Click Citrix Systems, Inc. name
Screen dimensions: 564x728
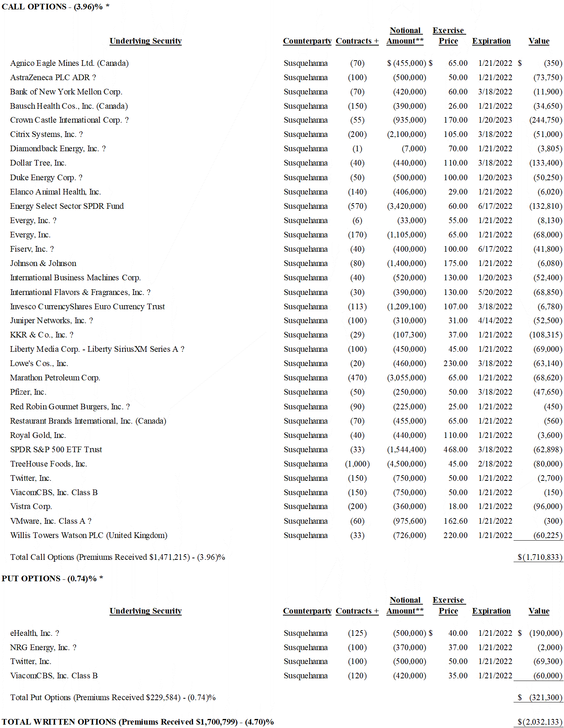[x=46, y=134]
